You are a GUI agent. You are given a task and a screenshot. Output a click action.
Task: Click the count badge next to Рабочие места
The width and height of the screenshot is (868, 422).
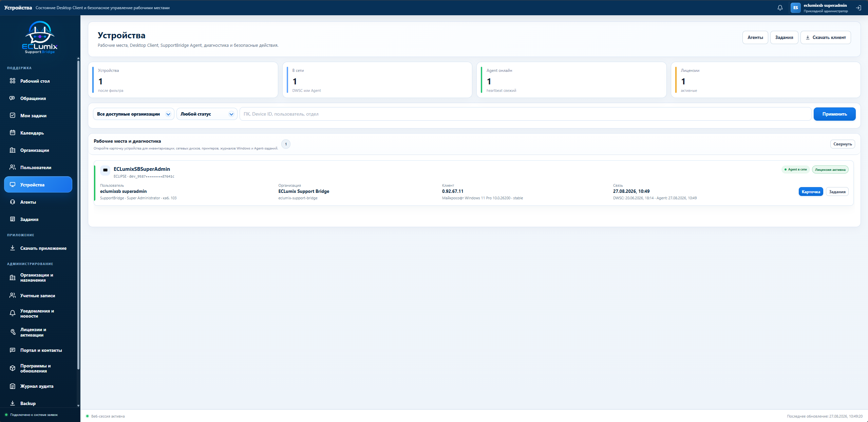point(286,144)
